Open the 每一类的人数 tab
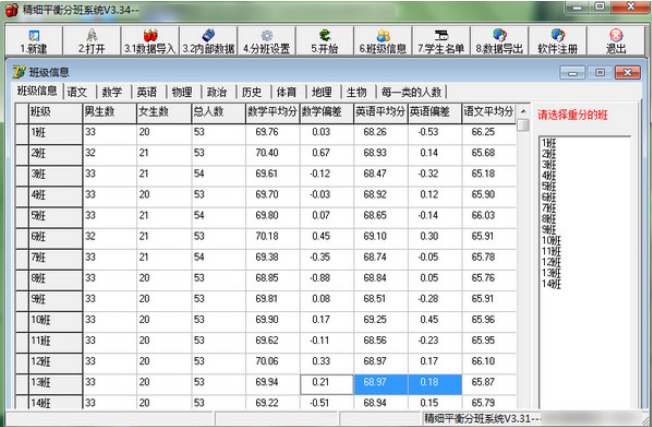Image resolution: width=652 pixels, height=427 pixels. 408,91
